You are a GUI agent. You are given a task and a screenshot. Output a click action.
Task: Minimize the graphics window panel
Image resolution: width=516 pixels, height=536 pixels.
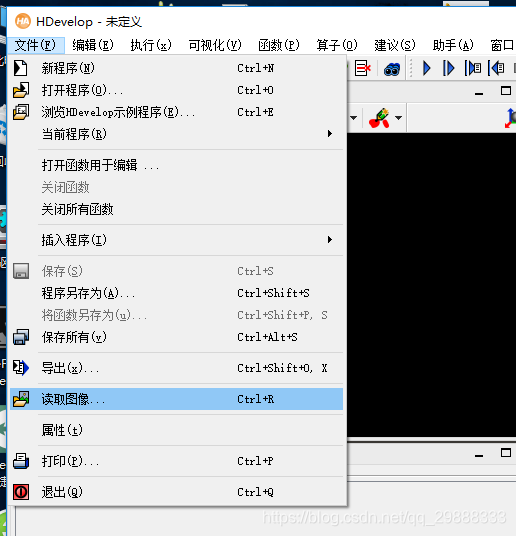click(x=479, y=92)
